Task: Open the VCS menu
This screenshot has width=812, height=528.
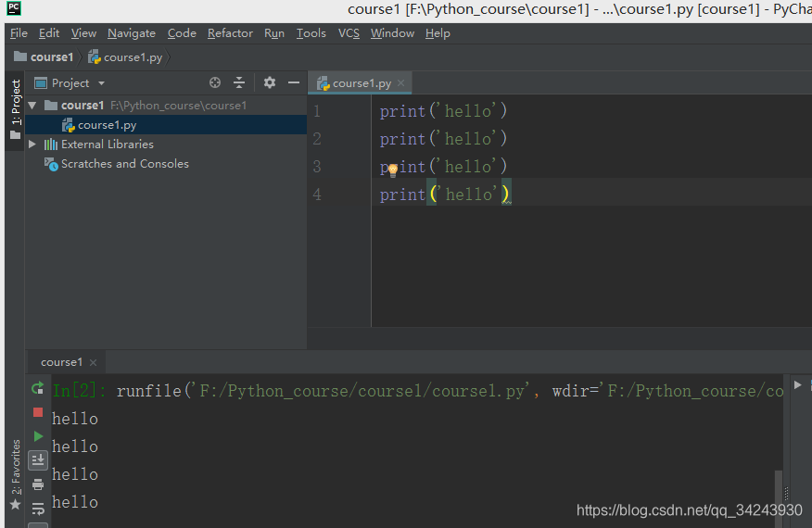Action: (x=349, y=33)
